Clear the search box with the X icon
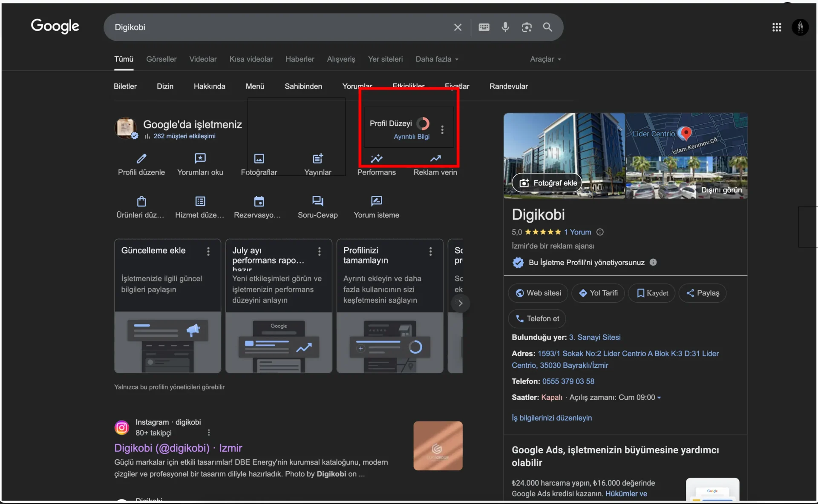The image size is (818, 504). click(x=458, y=27)
